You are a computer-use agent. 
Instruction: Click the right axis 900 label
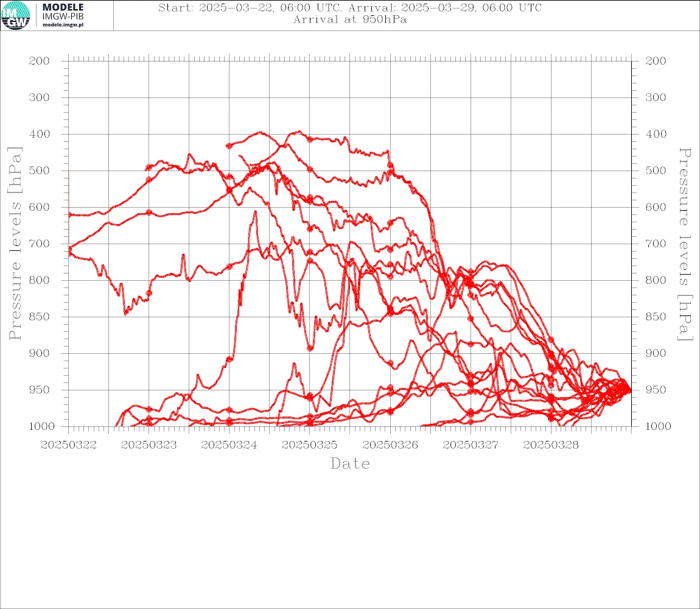pyautogui.click(x=656, y=353)
